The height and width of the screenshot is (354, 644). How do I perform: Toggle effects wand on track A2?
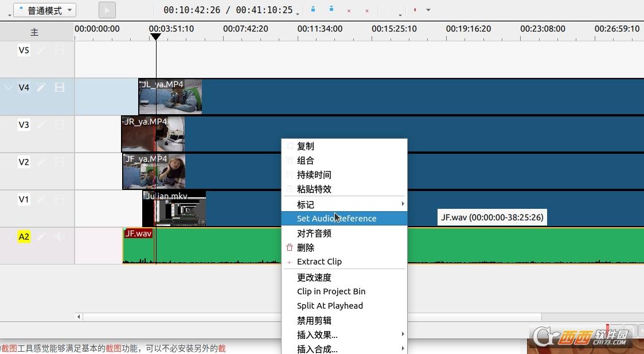pos(41,236)
